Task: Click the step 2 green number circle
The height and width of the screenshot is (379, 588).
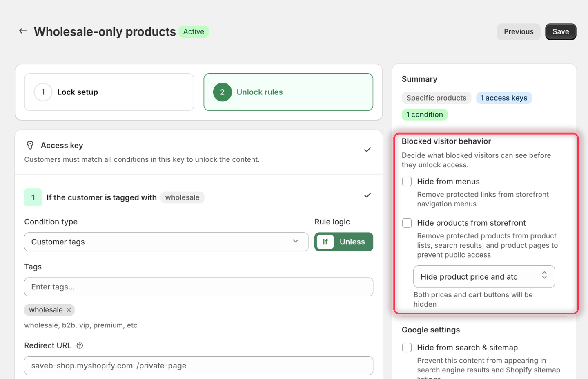Action: coord(223,92)
